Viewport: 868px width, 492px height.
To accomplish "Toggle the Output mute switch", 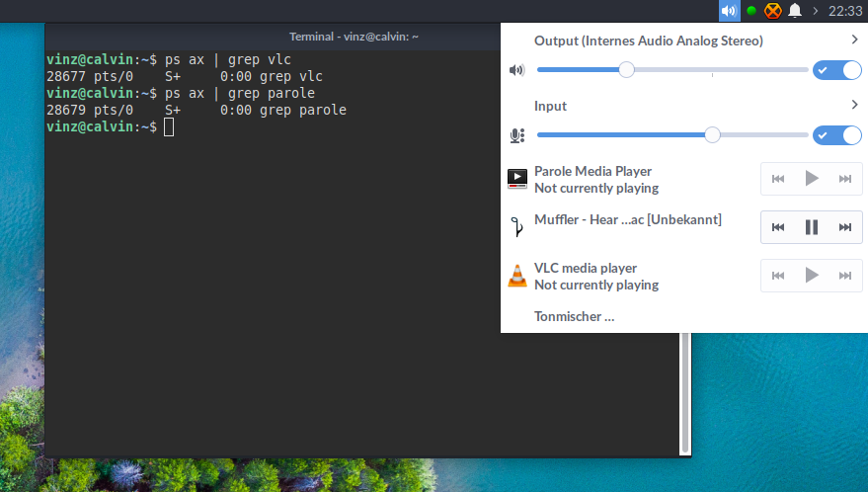I will pyautogui.click(x=837, y=70).
